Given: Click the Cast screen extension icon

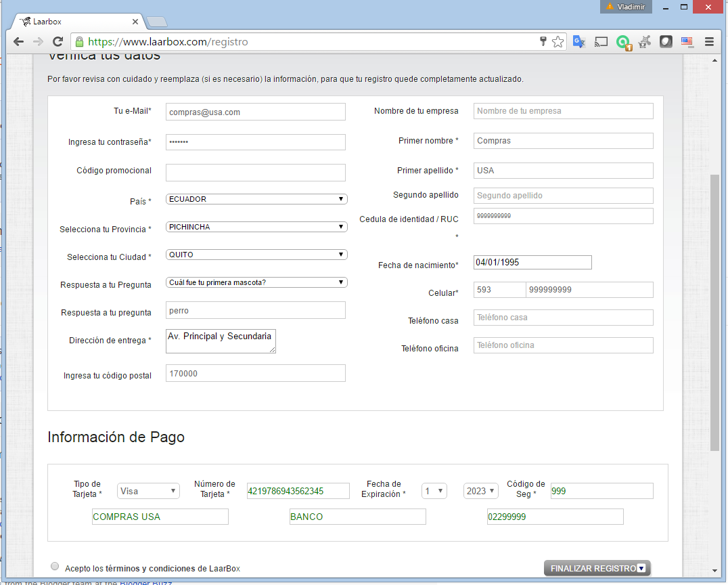Looking at the screenshot, I should (601, 42).
